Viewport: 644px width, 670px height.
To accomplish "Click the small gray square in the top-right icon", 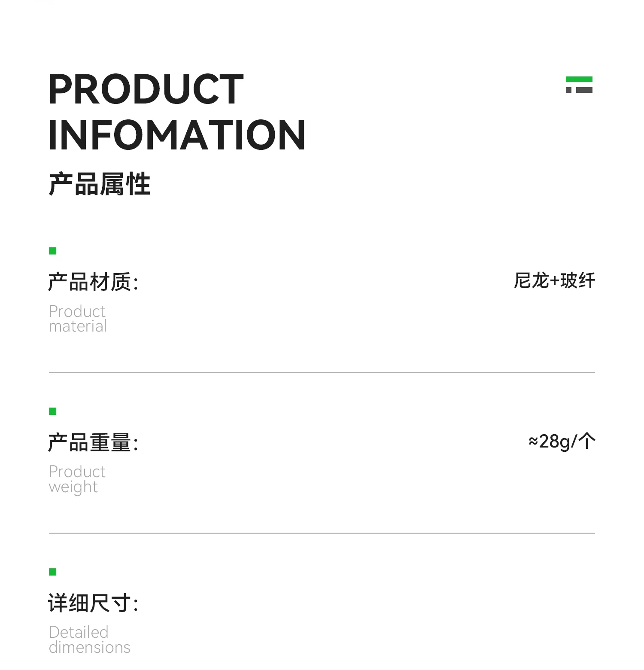I will 568,90.
